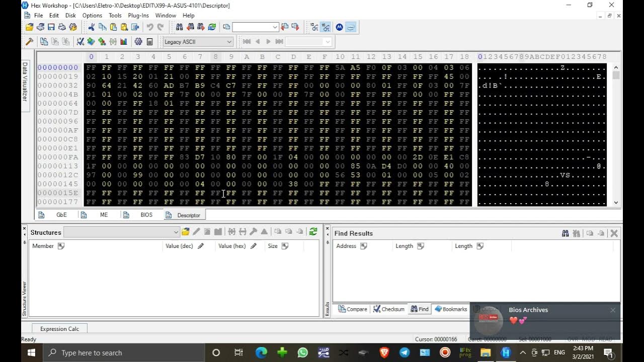Screen dimensions: 644x362
Task: Dismiss the Bios Archives notification
Action: pos(613,310)
